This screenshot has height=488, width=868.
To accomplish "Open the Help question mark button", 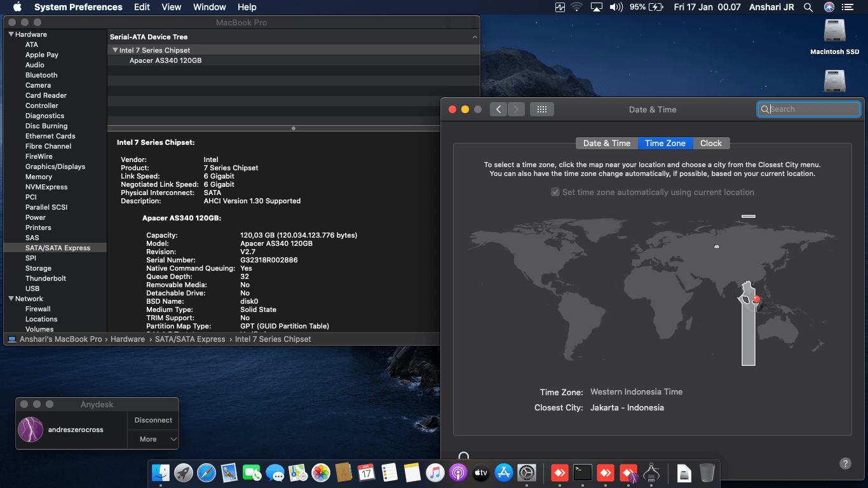I will pyautogui.click(x=845, y=464).
